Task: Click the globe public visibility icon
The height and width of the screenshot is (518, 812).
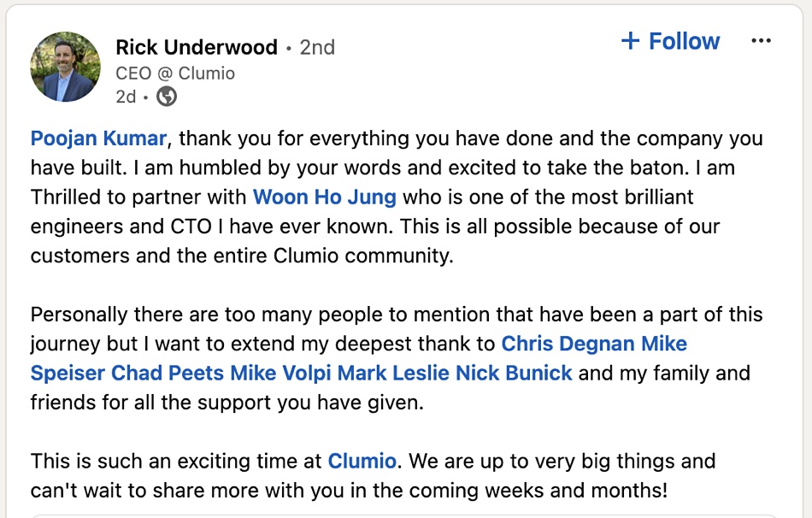Action: tap(167, 97)
